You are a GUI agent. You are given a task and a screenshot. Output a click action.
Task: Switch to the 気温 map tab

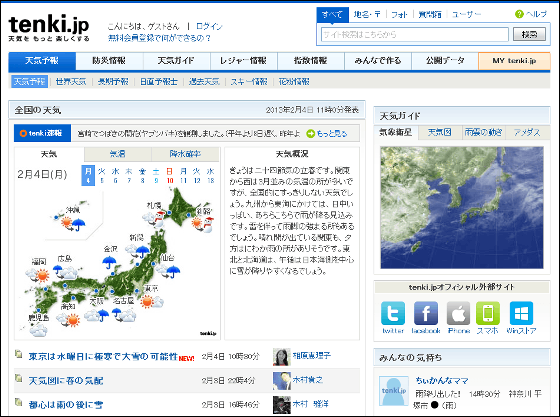[x=118, y=154]
